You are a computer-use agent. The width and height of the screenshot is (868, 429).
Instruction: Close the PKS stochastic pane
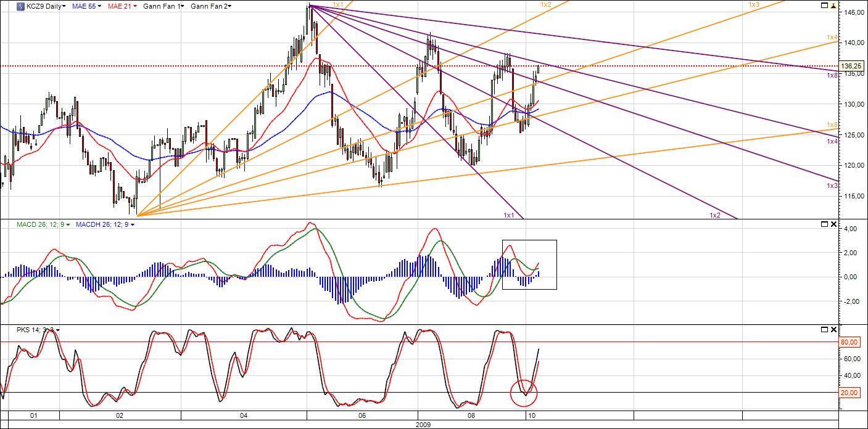pos(834,330)
